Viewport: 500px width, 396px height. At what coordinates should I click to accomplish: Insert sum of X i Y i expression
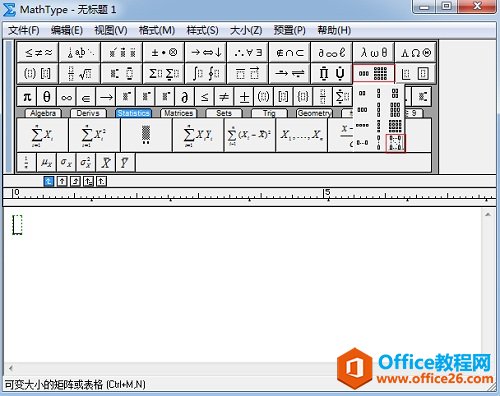tap(198, 135)
